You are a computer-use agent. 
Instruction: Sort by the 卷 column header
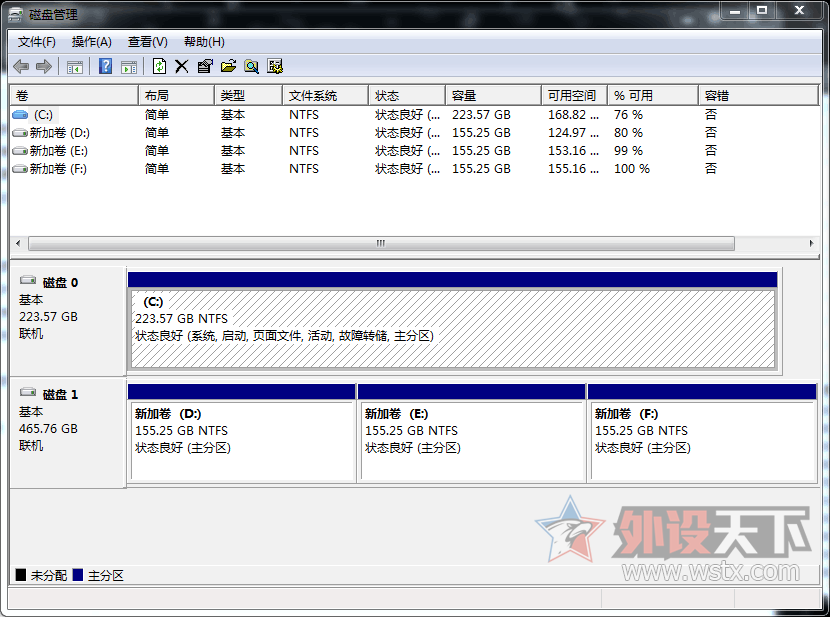74,96
